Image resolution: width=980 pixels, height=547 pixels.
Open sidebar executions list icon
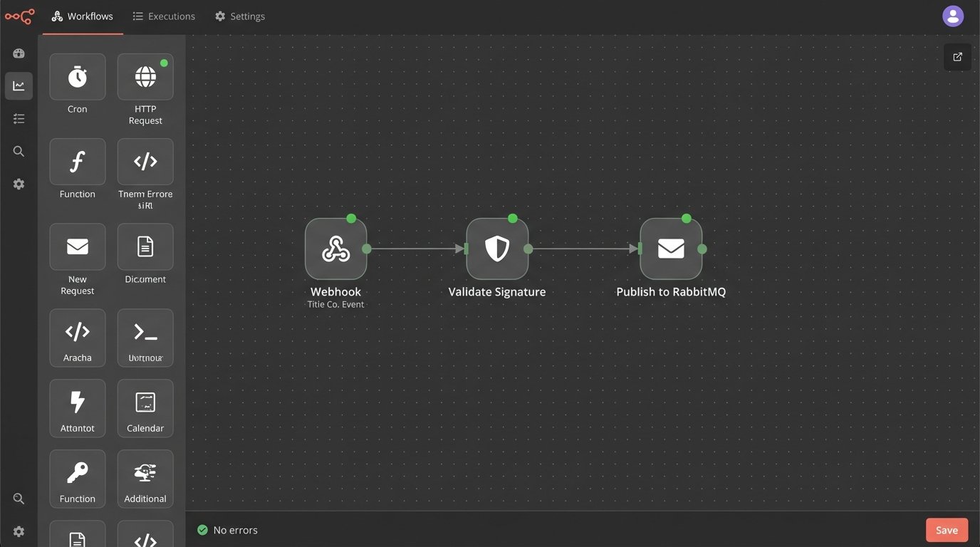(19, 118)
